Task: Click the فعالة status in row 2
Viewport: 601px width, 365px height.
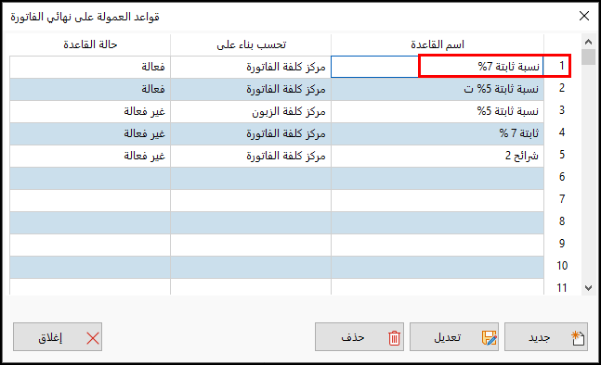Action: 90,89
